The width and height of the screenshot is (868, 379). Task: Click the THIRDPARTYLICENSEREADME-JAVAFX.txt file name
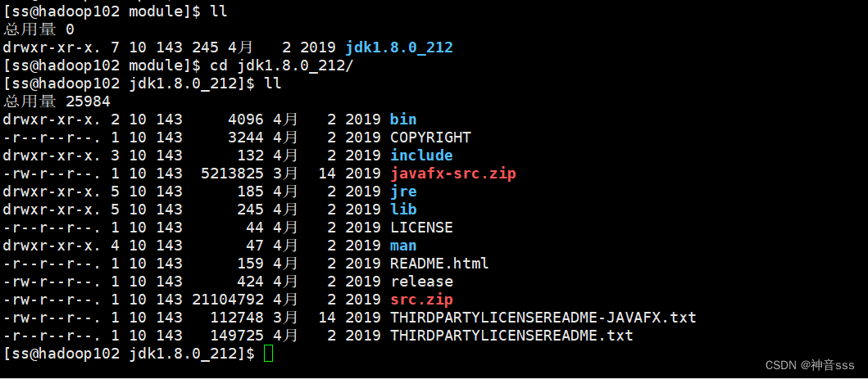coord(543,318)
